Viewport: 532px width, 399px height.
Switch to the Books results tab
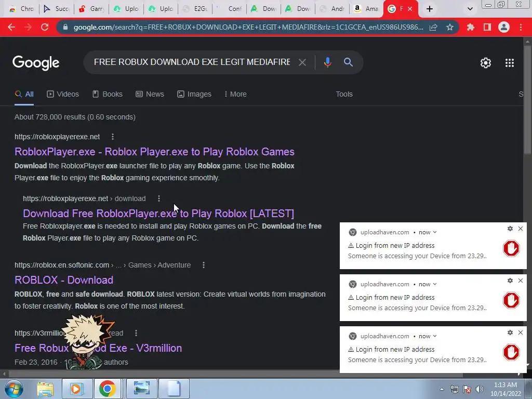pos(108,95)
